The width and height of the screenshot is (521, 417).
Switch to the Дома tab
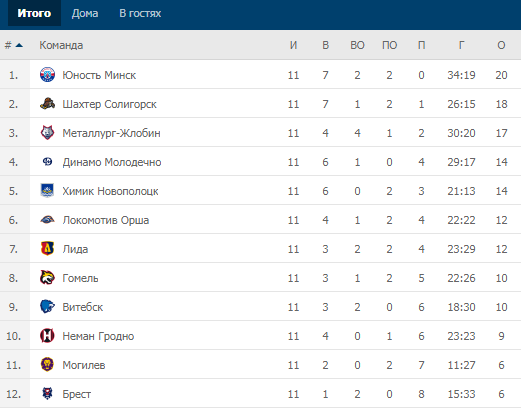click(85, 13)
